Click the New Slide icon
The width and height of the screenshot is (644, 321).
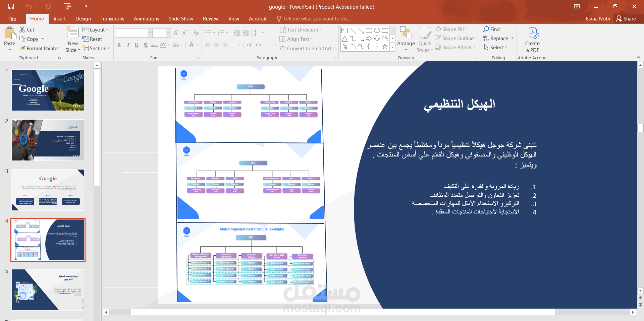point(73,33)
